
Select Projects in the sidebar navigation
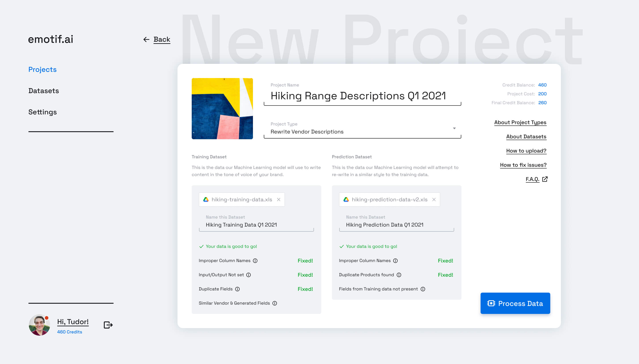point(43,70)
